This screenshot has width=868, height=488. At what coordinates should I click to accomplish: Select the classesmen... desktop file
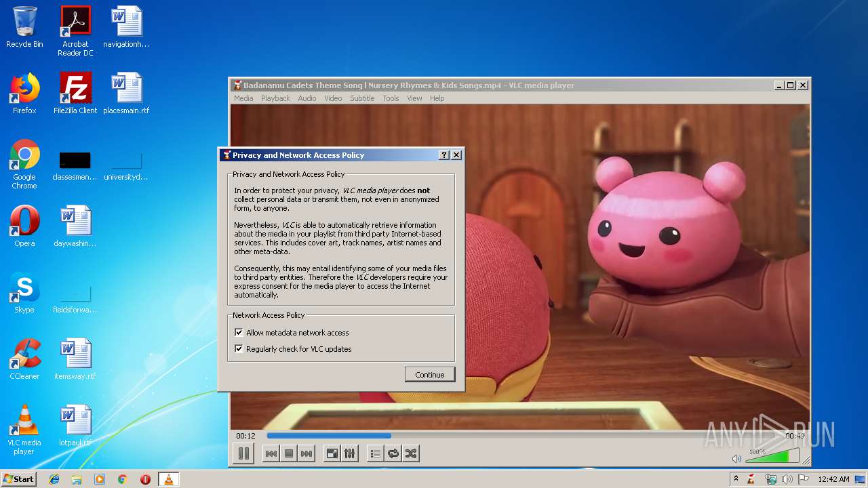coord(75,167)
